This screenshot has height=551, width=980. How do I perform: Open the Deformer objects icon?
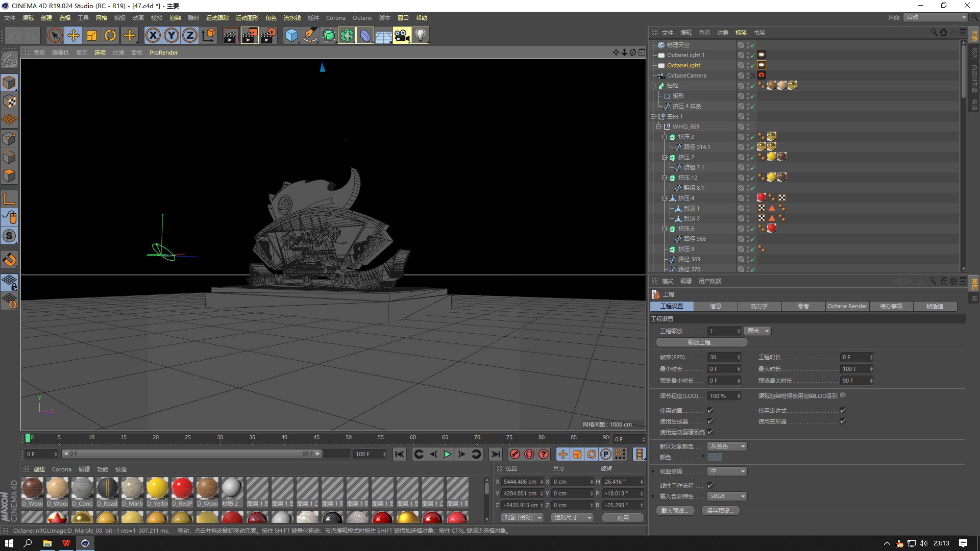tap(365, 35)
